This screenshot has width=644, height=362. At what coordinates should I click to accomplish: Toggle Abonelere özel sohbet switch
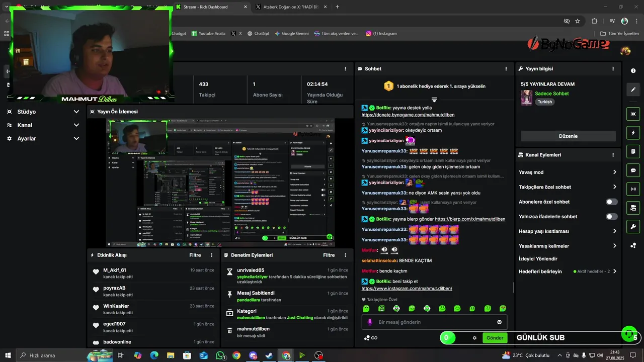coord(612,202)
